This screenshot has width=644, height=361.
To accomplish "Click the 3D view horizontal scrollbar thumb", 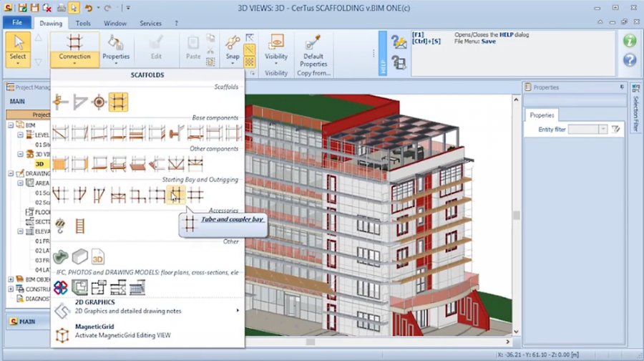I will click(x=311, y=342).
